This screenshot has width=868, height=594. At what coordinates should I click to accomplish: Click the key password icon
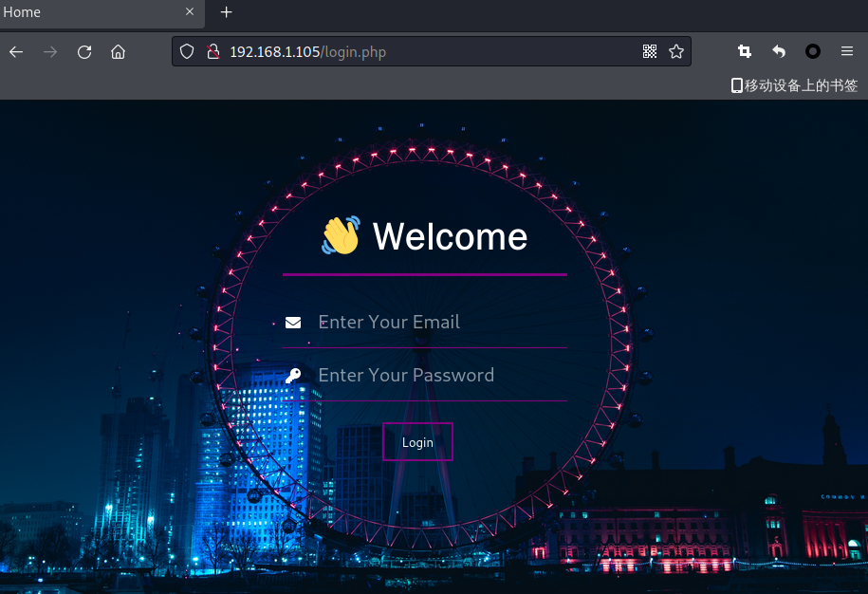tap(293, 376)
